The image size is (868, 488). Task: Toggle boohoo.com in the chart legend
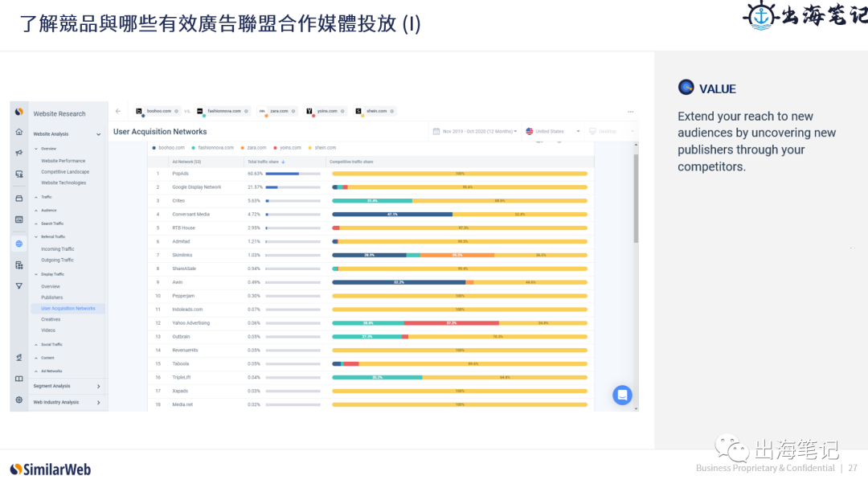pos(170,147)
